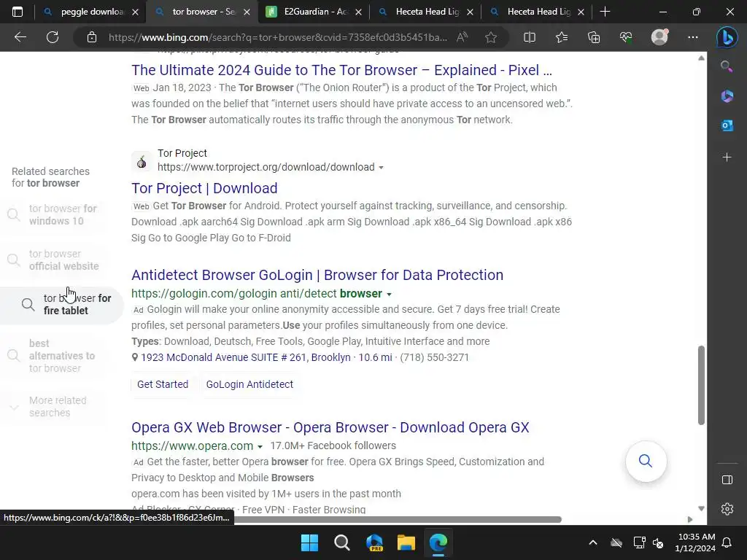
Task: Open Microsoft 365 sidebar app
Action: 727,96
